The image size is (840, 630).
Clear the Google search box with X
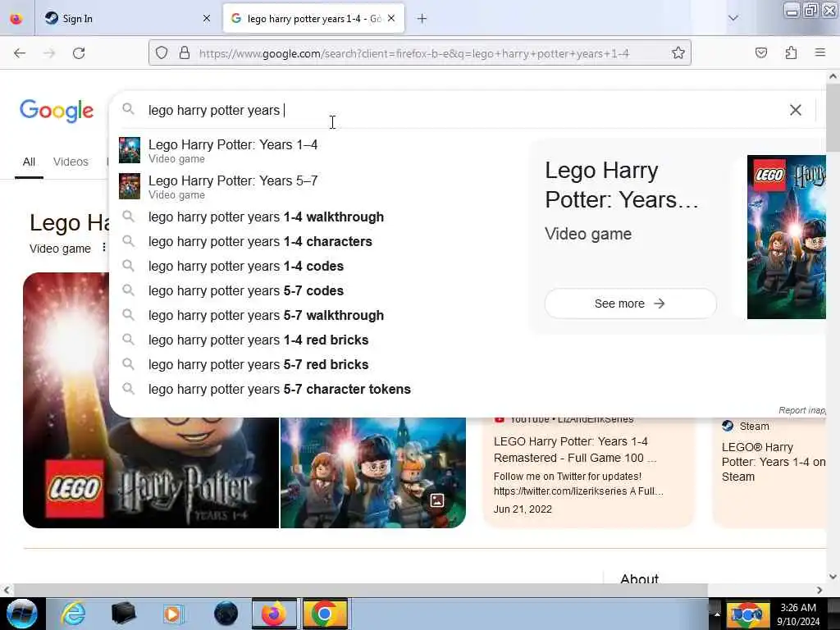tap(796, 110)
